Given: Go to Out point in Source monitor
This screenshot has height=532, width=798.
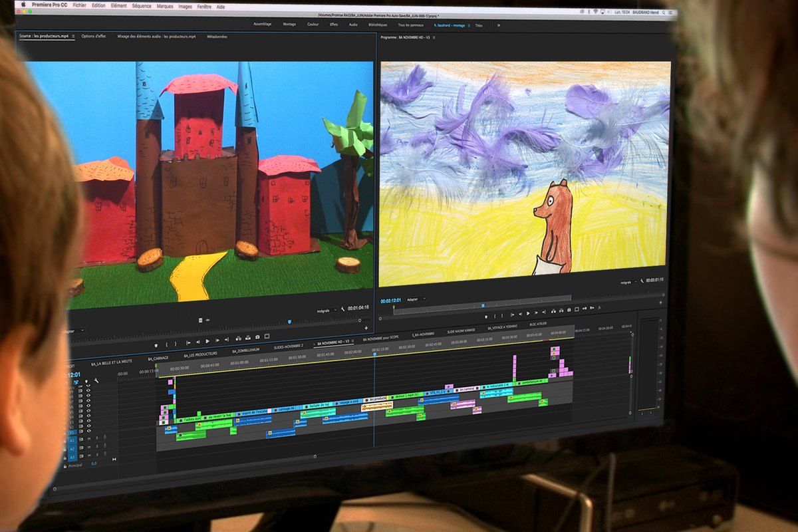Looking at the screenshot, I should point(227,340).
